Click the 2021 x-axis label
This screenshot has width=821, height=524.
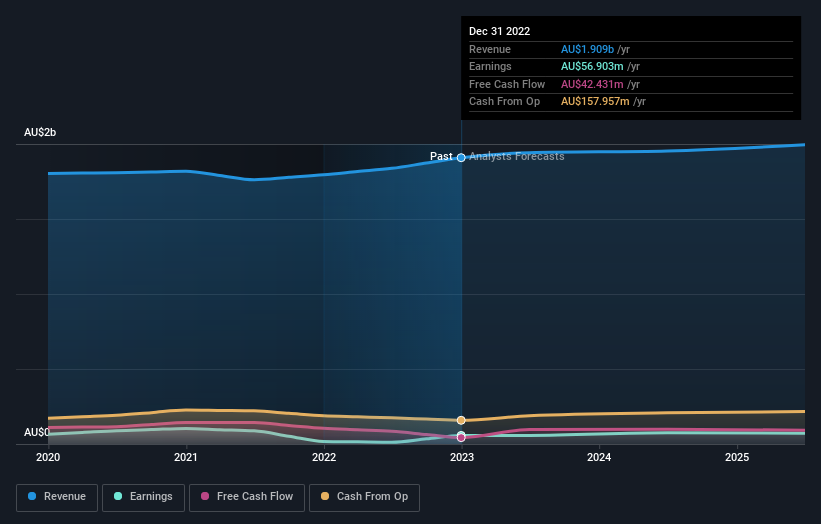pos(186,457)
